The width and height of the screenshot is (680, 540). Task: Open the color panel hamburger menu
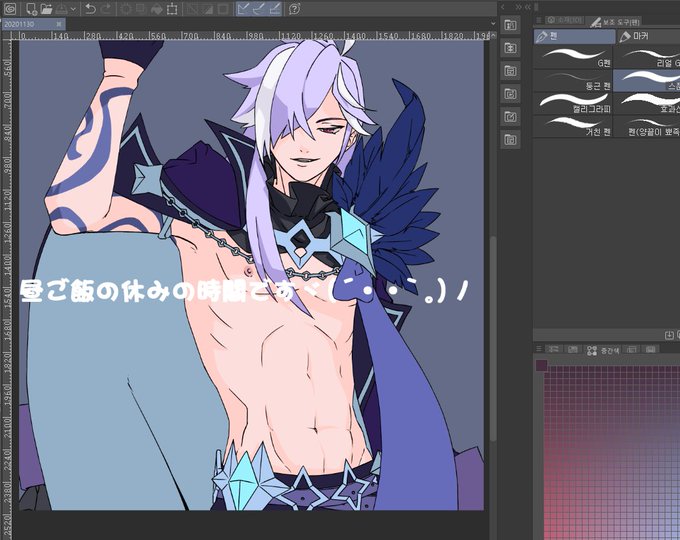click(x=539, y=349)
